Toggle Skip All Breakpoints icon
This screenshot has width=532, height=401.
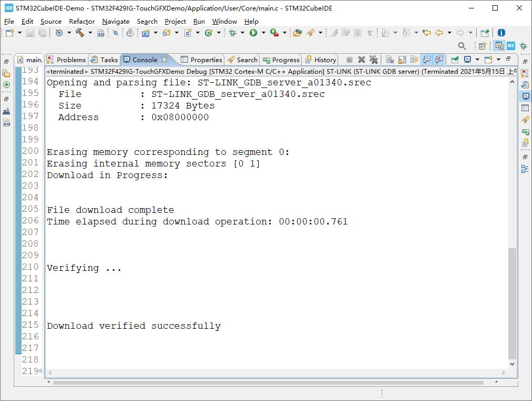point(116,33)
